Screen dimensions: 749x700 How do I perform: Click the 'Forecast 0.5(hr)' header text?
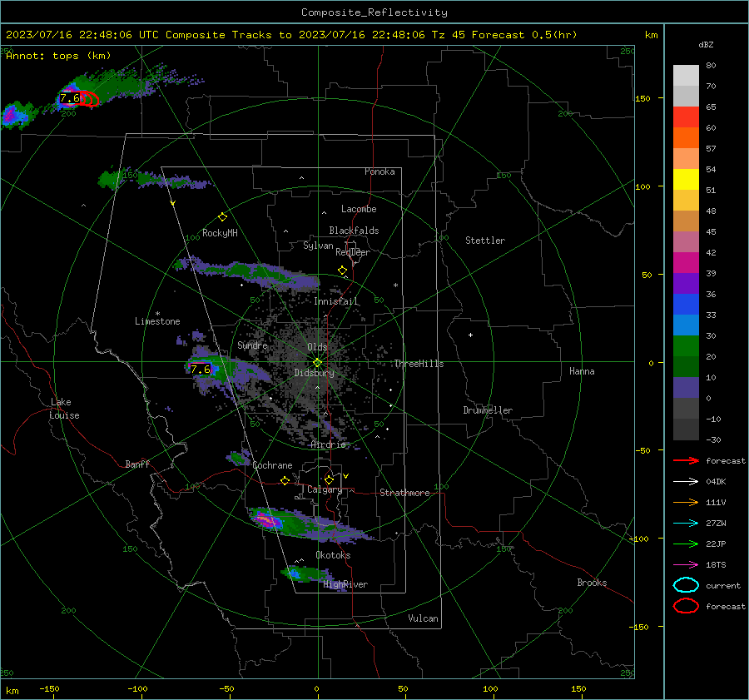524,35
